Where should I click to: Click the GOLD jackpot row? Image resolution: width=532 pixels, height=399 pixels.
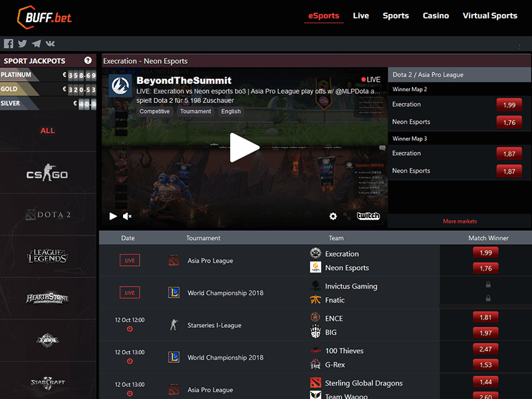tap(48, 89)
